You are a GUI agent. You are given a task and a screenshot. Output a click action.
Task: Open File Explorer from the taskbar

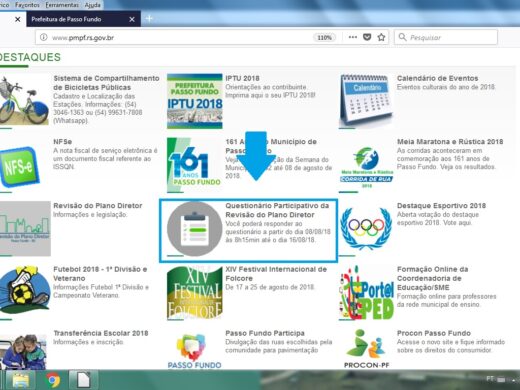(20, 380)
